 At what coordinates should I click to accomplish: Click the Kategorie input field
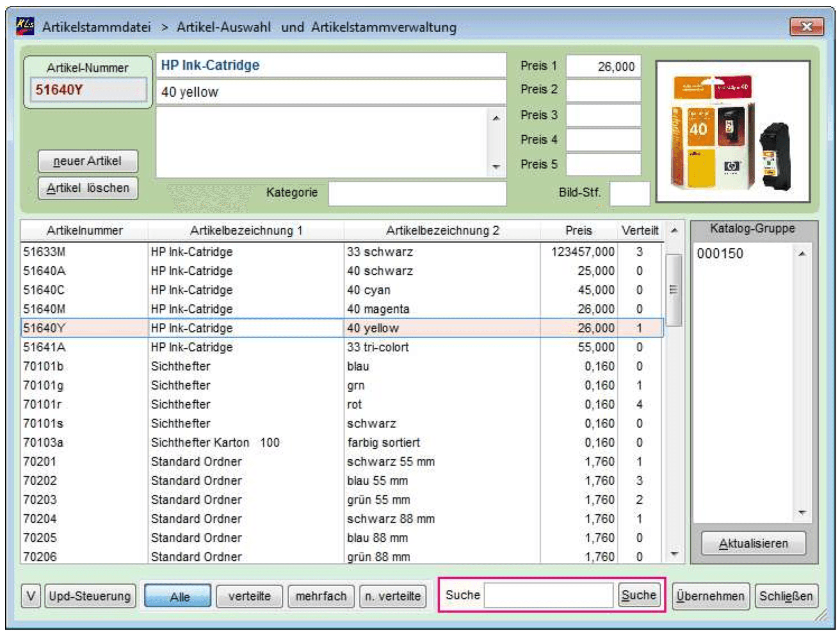tap(417, 193)
